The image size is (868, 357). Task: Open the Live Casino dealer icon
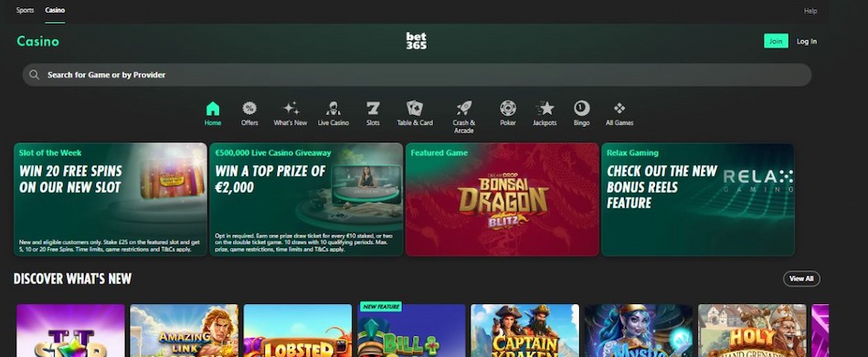pyautogui.click(x=333, y=109)
